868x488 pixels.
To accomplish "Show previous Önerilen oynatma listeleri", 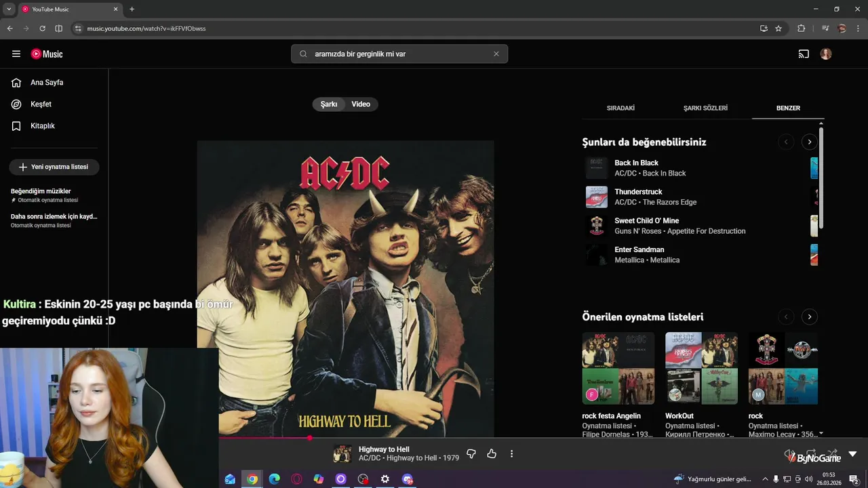I will [x=786, y=317].
